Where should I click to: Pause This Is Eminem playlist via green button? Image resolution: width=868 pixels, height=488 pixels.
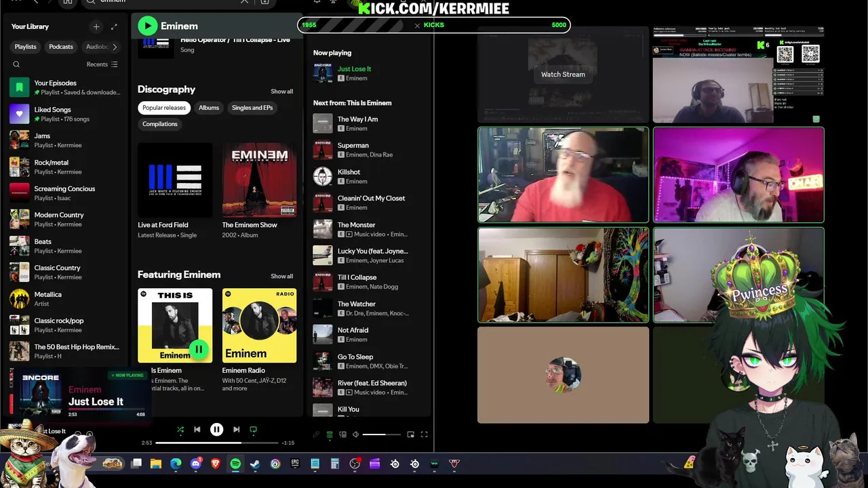[199, 350]
